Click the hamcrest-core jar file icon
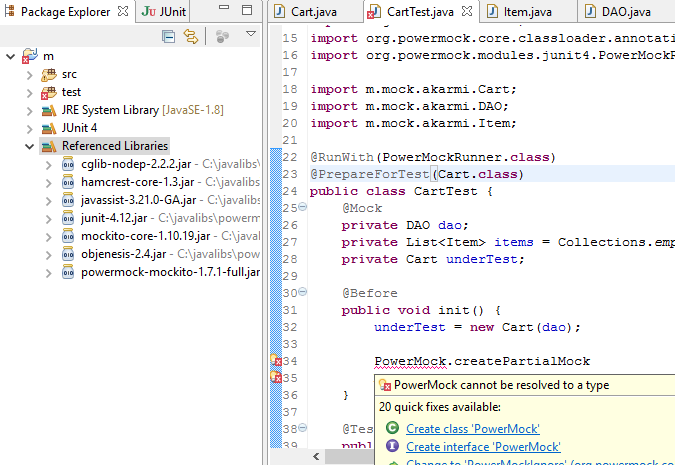 [68, 182]
